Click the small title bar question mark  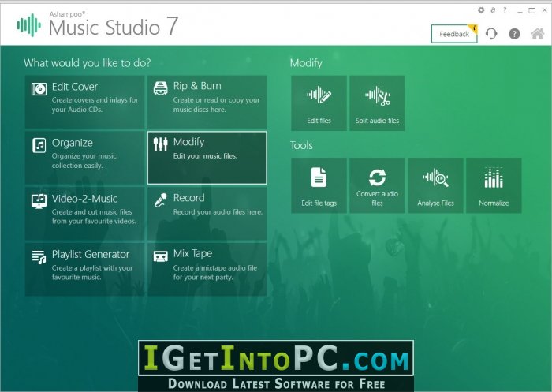[505, 10]
